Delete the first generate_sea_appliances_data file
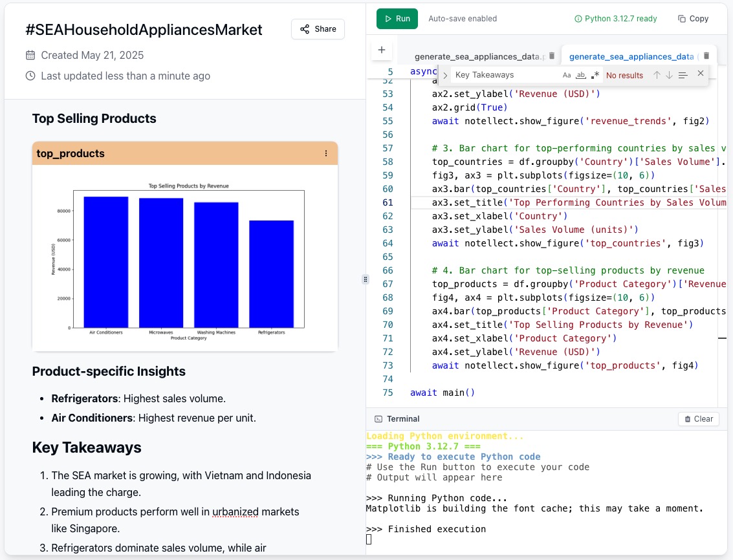Image resolution: width=733 pixels, height=560 pixels. click(x=552, y=56)
